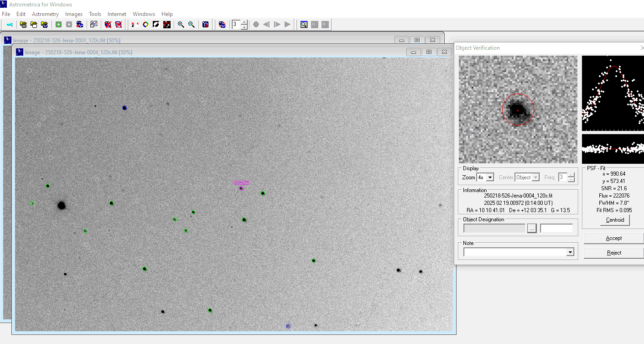Open program Settings via the wrench icon
Image resolution: width=644 pixels, height=344 pixels.
click(x=10, y=25)
